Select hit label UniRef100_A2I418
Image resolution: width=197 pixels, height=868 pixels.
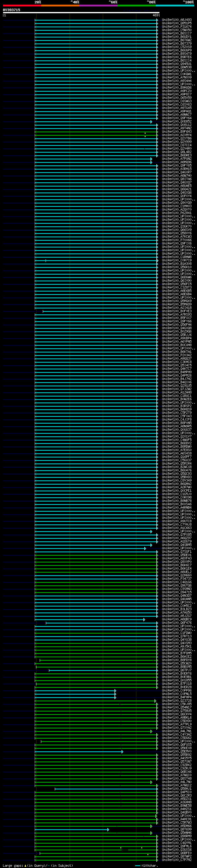(x=177, y=308)
